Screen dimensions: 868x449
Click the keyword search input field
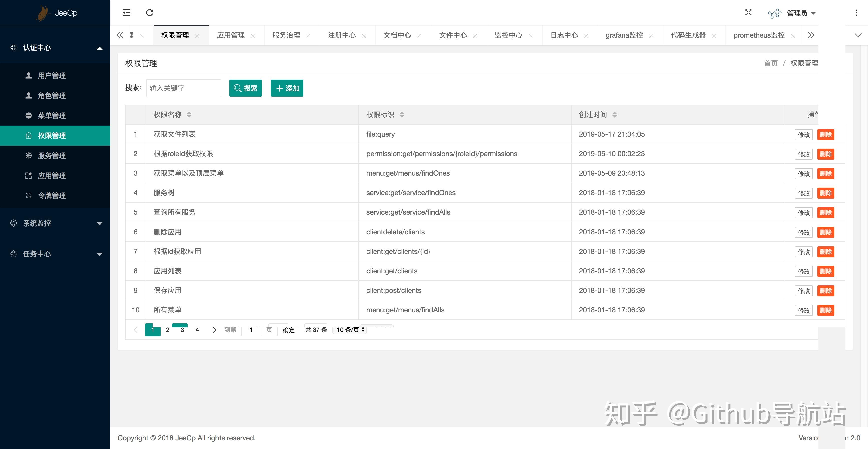[183, 88]
